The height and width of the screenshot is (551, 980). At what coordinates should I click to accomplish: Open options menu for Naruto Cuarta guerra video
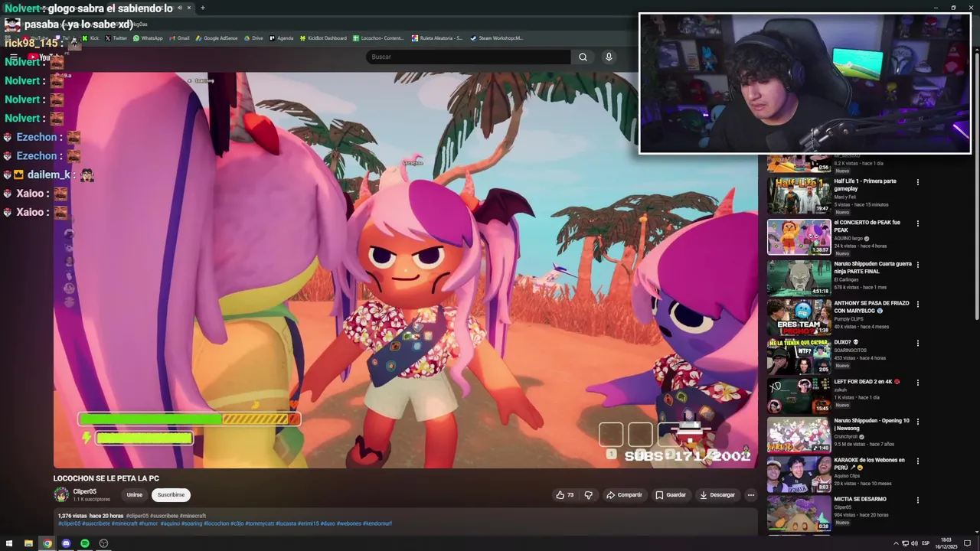[x=917, y=265]
